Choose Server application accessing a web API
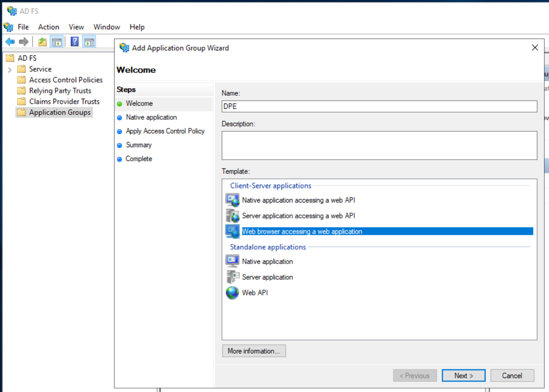Viewport: 549px width, 392px height. (298, 216)
